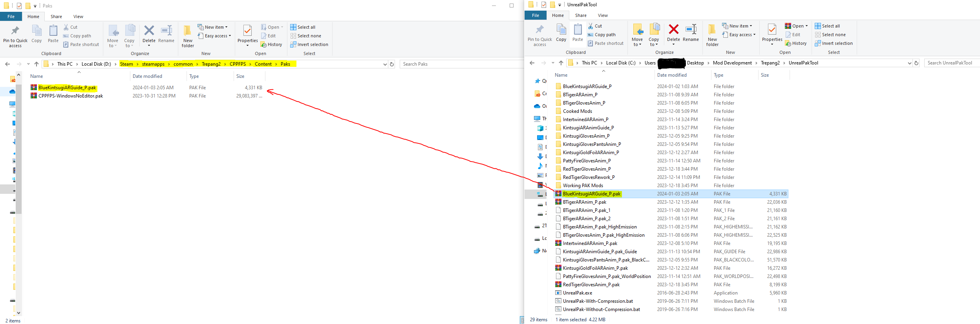
Task: Select KintsugiGoldFoilARAnim_P.pak file
Action: tap(595, 268)
